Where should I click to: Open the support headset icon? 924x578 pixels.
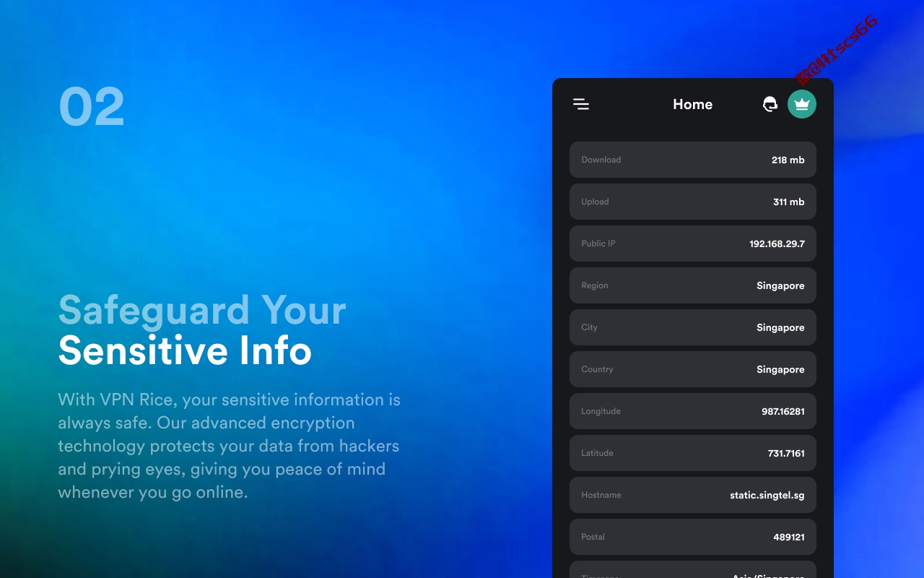[x=770, y=105]
